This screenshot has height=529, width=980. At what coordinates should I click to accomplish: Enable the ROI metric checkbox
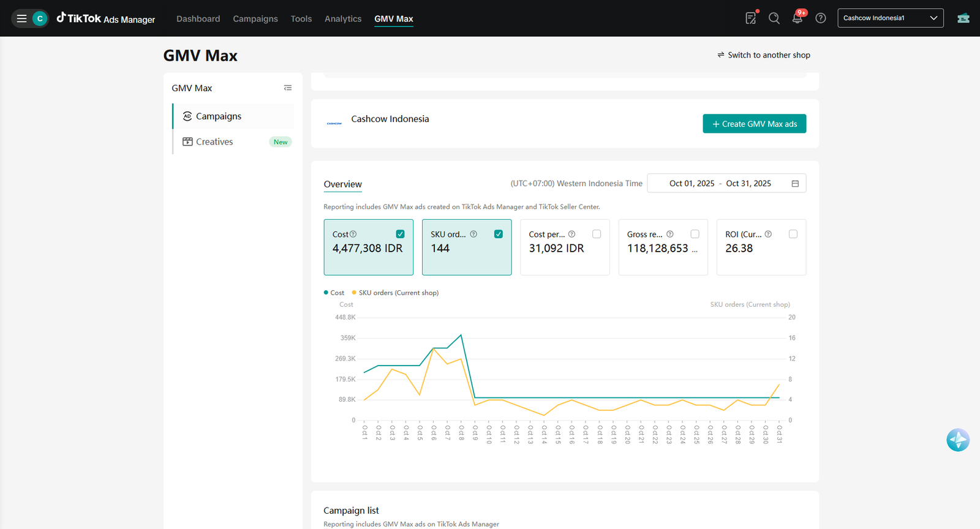793,234
